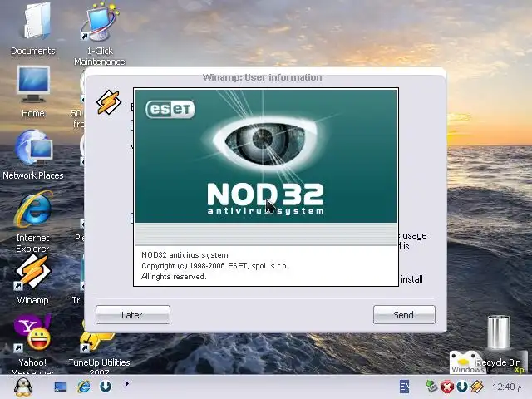Click the Winamp lightning bolt tray icon

click(476, 387)
